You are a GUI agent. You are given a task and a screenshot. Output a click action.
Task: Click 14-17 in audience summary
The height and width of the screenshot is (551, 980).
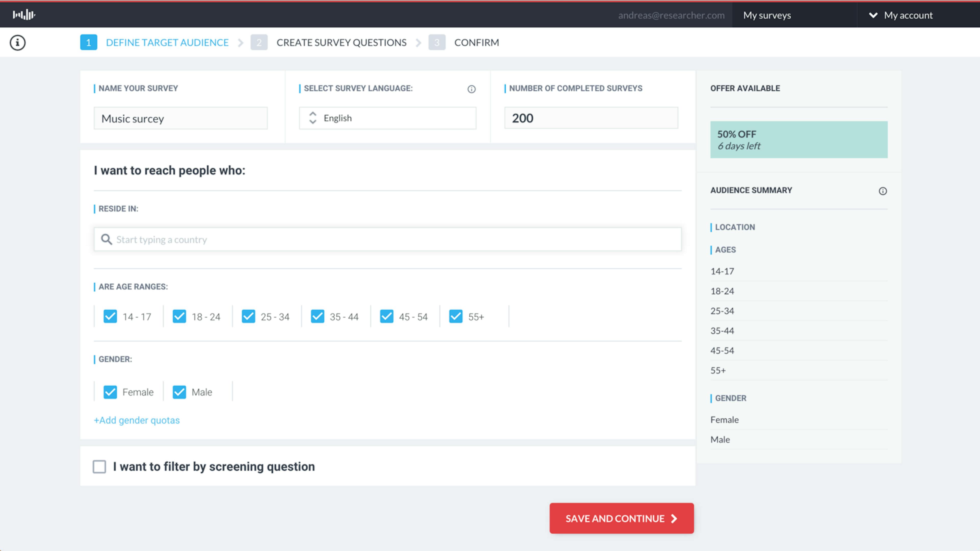pos(722,271)
